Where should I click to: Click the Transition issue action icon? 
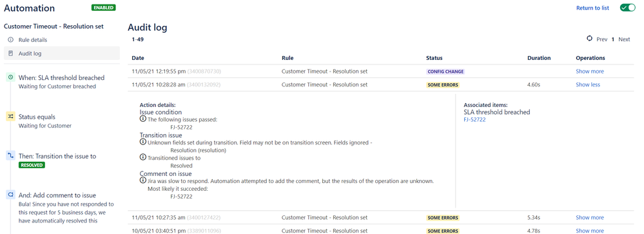[x=11, y=156]
